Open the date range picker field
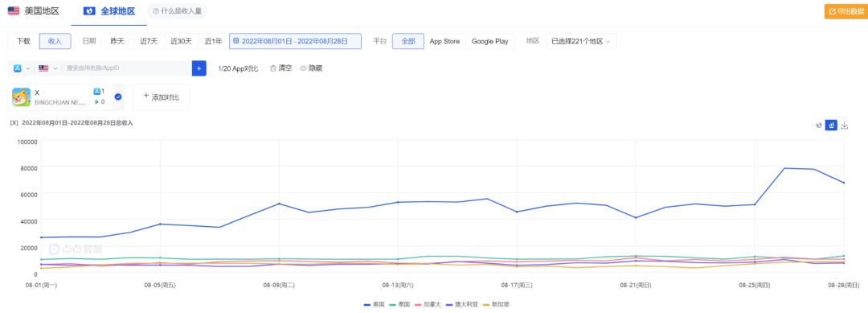Viewport: 868px width, 313px height. (x=295, y=42)
